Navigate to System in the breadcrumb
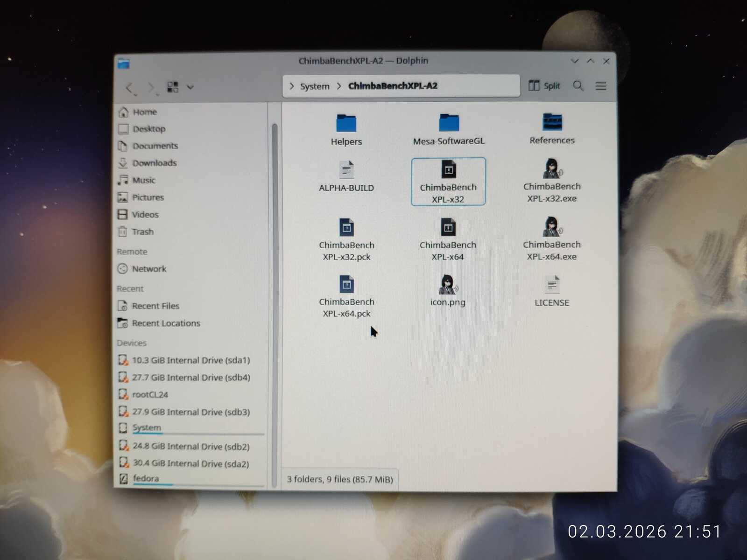This screenshot has width=747, height=560. (x=315, y=86)
